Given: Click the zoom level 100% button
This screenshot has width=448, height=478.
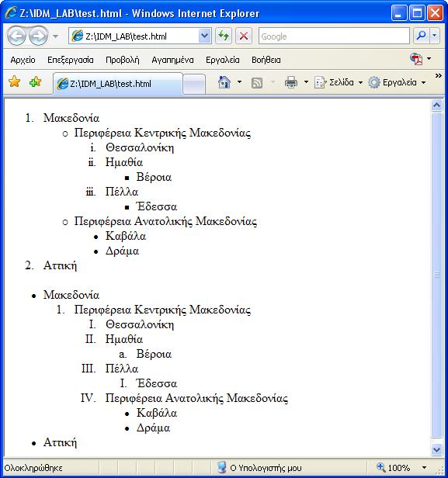Looking at the screenshot, I should 394,468.
